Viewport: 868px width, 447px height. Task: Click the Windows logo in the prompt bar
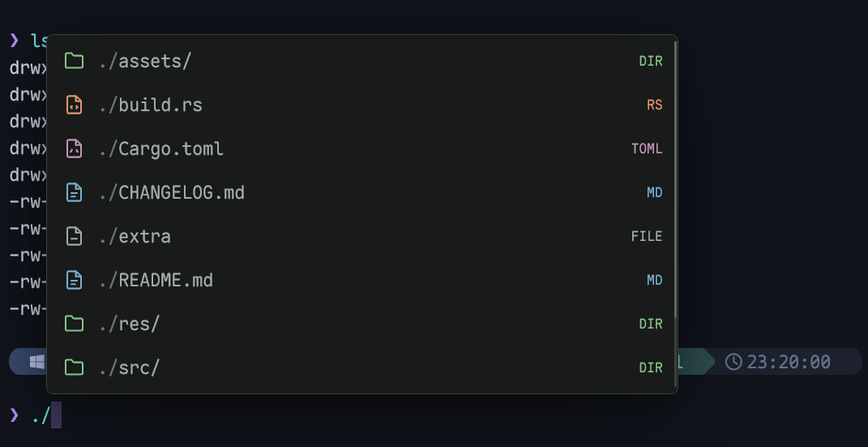37,363
